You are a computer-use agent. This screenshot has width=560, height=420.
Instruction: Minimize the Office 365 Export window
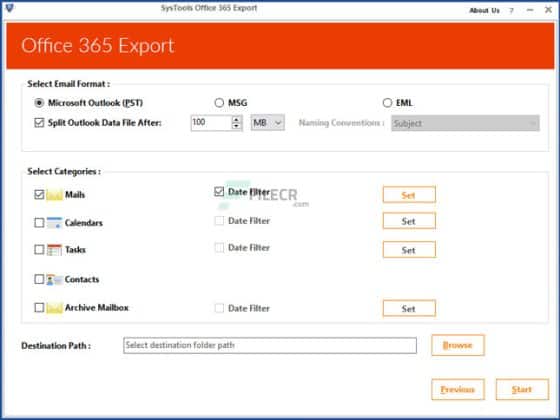click(x=530, y=10)
